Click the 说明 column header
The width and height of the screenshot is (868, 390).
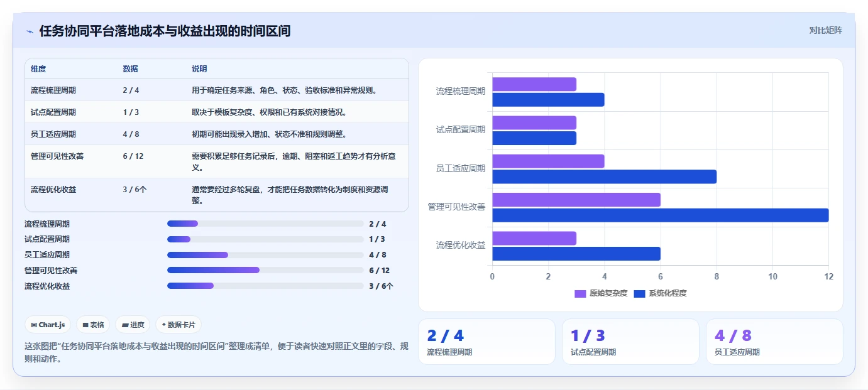(199, 69)
